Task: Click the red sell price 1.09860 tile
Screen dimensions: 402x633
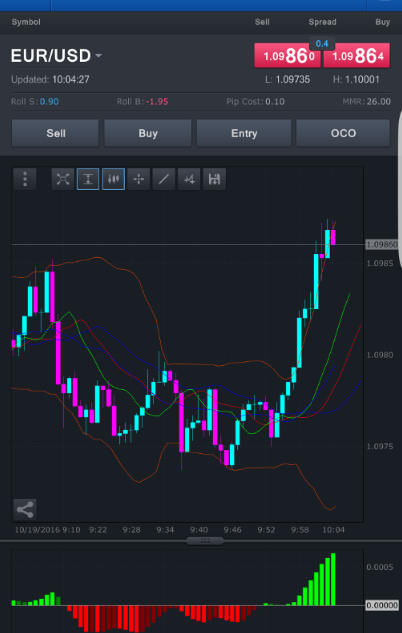Action: 287,55
